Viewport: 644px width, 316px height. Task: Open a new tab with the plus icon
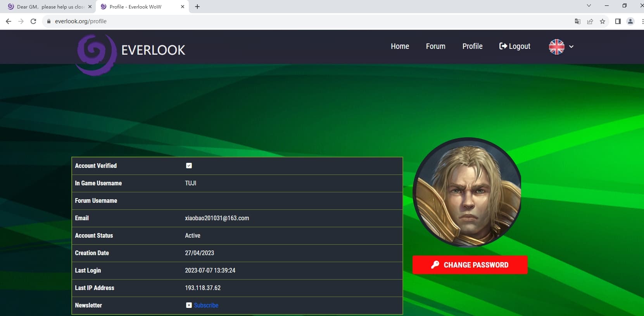click(x=197, y=7)
